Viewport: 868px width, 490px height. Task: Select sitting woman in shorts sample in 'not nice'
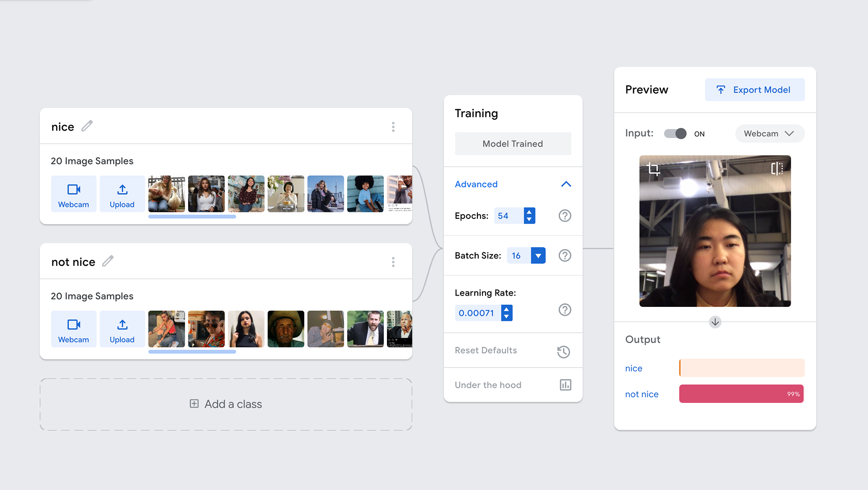[166, 329]
